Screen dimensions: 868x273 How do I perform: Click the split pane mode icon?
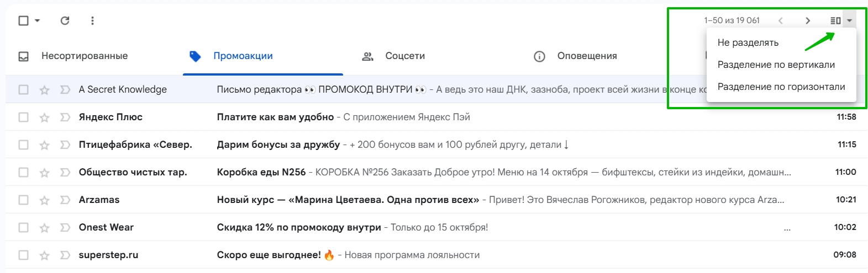pyautogui.click(x=835, y=20)
